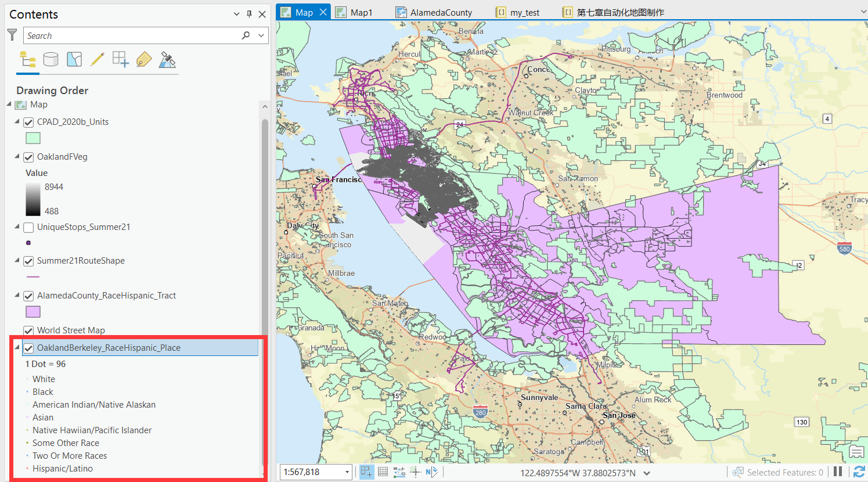Open the map scale dropdown arrow
This screenshot has width=868, height=482.
(347, 472)
